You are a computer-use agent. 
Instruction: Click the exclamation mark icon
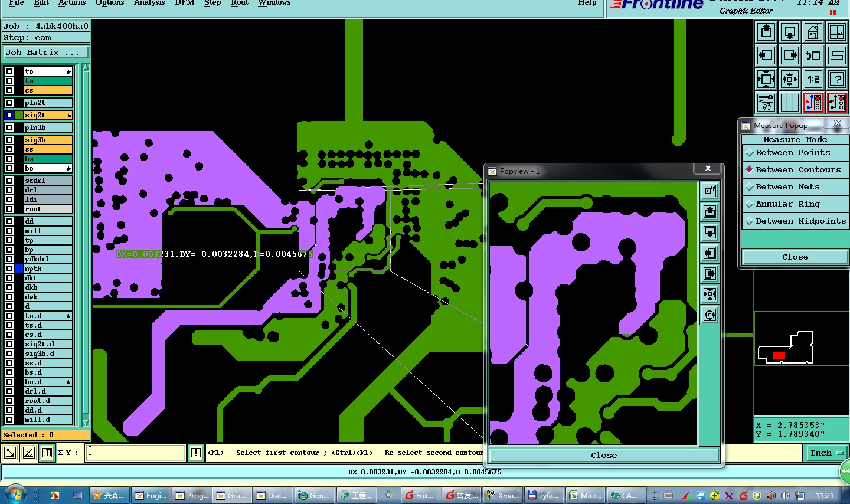[x=196, y=453]
